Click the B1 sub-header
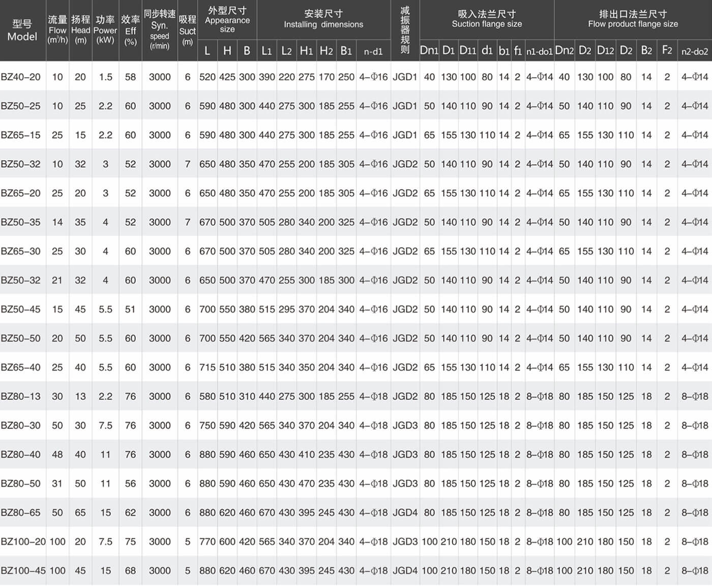 346,51
